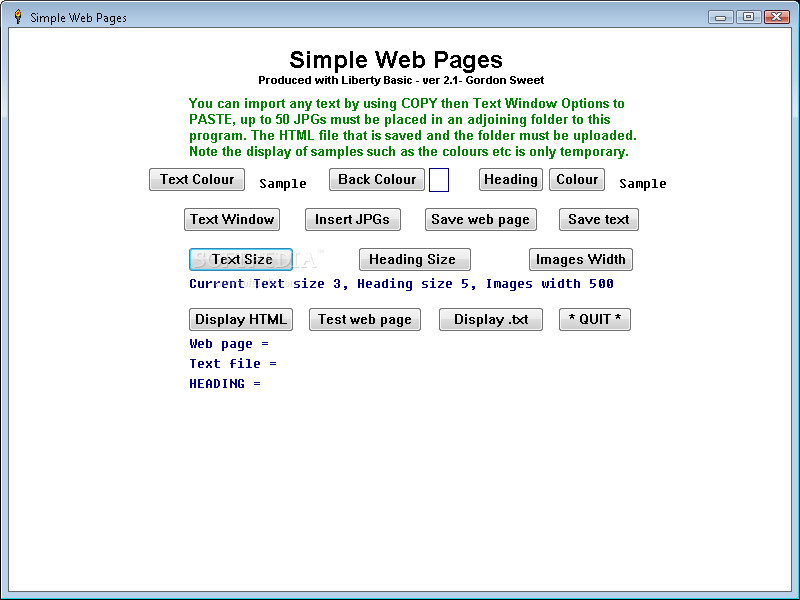Display HTML source

pos(241,319)
